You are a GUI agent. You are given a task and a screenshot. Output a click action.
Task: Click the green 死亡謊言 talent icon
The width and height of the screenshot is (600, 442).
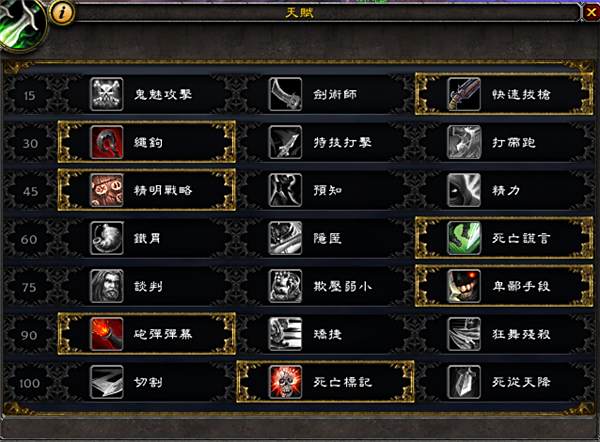point(464,238)
